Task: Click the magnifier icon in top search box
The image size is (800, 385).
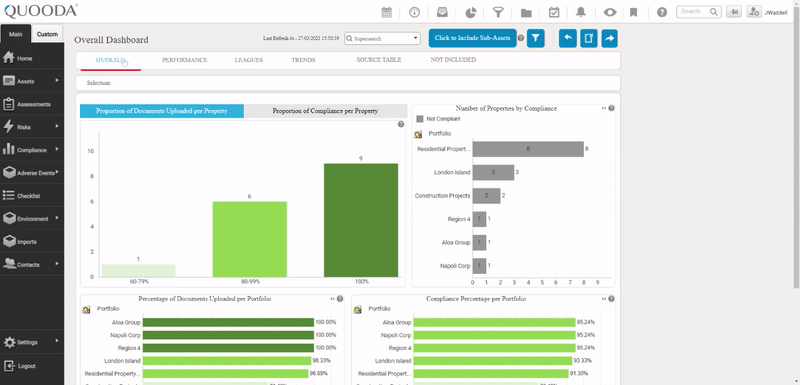Action: [714, 12]
